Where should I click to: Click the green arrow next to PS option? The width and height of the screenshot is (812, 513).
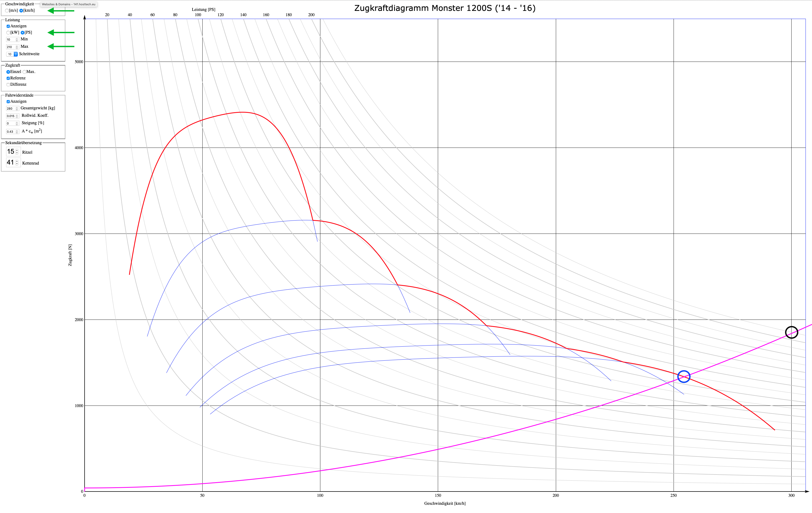tap(61, 32)
